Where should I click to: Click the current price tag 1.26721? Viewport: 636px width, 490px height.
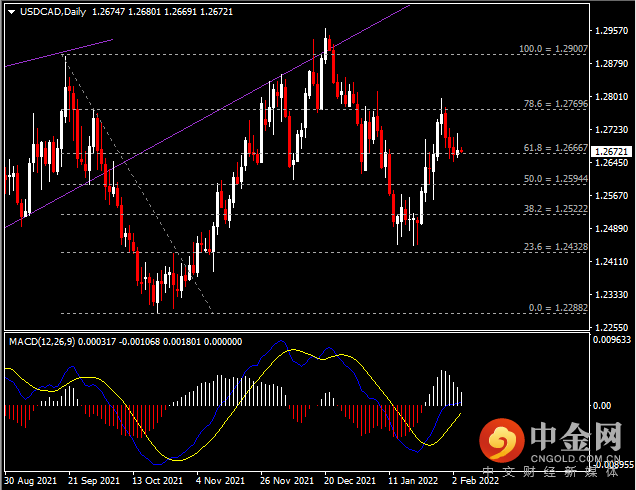point(611,151)
